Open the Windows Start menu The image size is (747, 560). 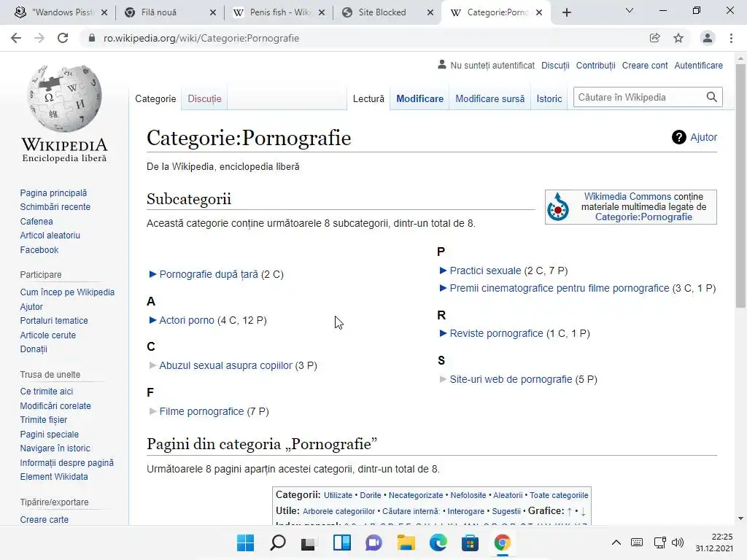(246, 542)
